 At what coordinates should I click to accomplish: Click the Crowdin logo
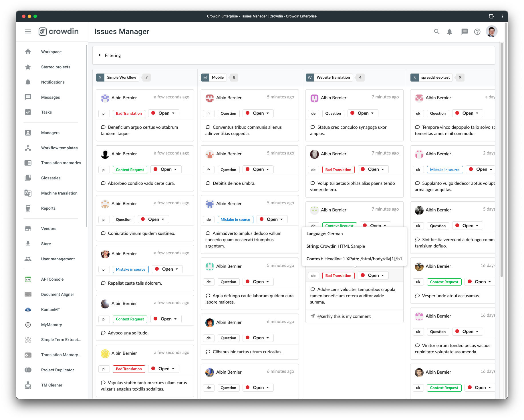59,31
